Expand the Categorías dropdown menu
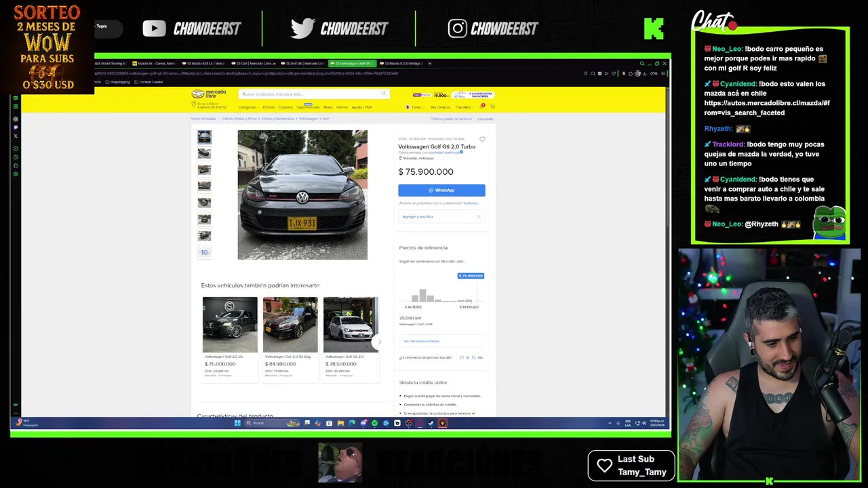 248,107
